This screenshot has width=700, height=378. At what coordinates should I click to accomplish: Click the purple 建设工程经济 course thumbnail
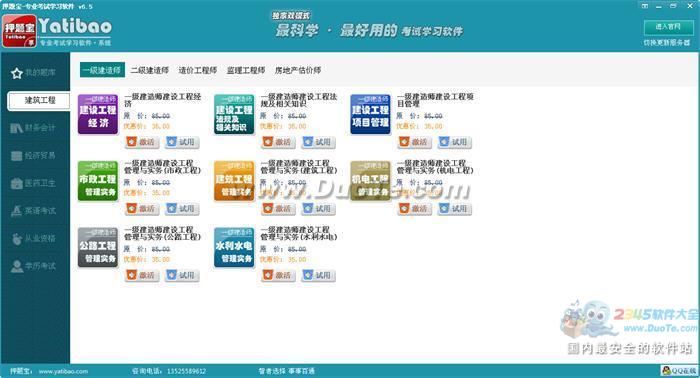tap(98, 114)
